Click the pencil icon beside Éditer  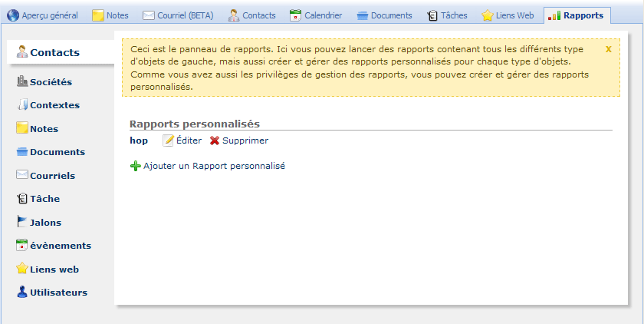click(x=168, y=141)
